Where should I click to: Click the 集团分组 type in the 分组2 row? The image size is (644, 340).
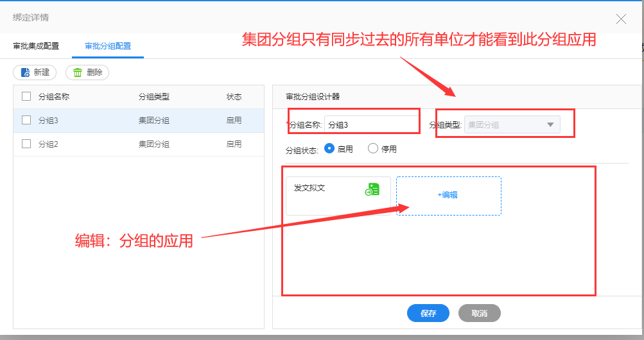(154, 144)
